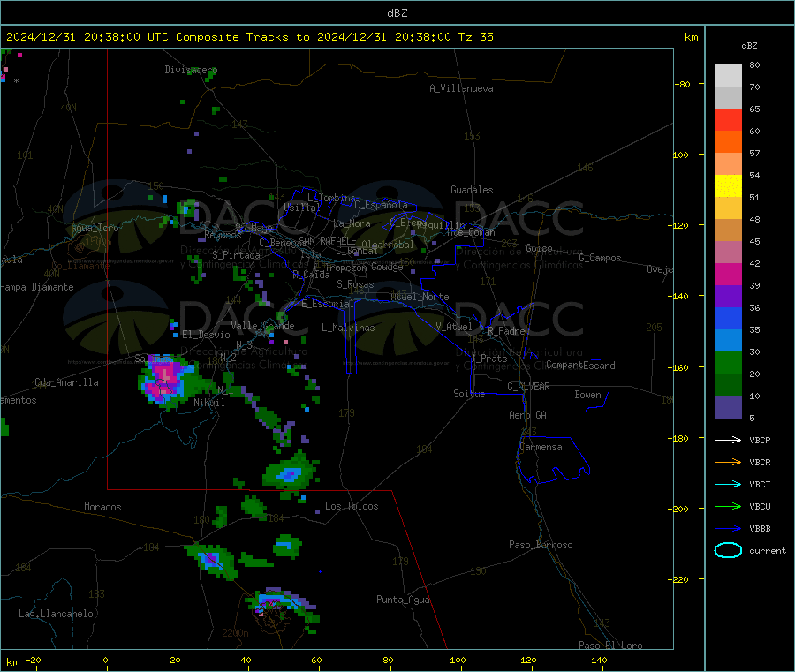The height and width of the screenshot is (672, 795).
Task: Click the 2024/12/31 20:38:00 UTC timestamp header
Action: (x=87, y=37)
